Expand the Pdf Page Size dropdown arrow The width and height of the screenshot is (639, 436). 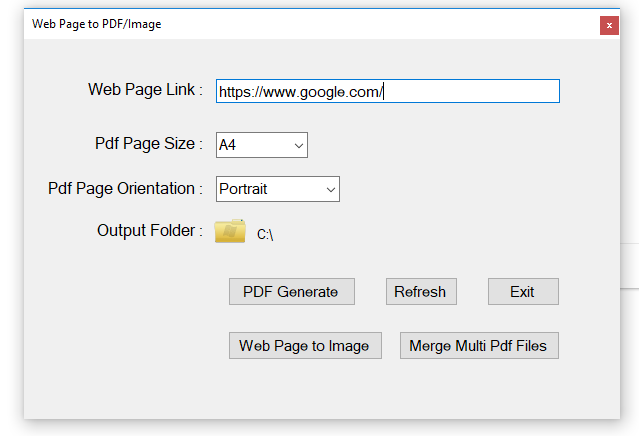click(x=299, y=146)
